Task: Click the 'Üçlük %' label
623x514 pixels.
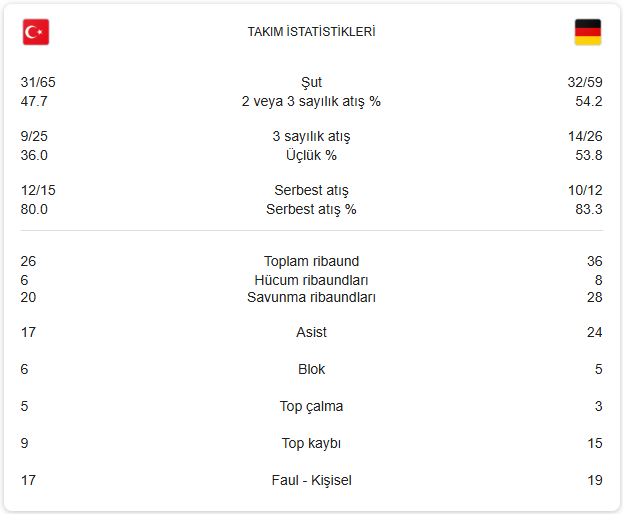Action: [311, 155]
